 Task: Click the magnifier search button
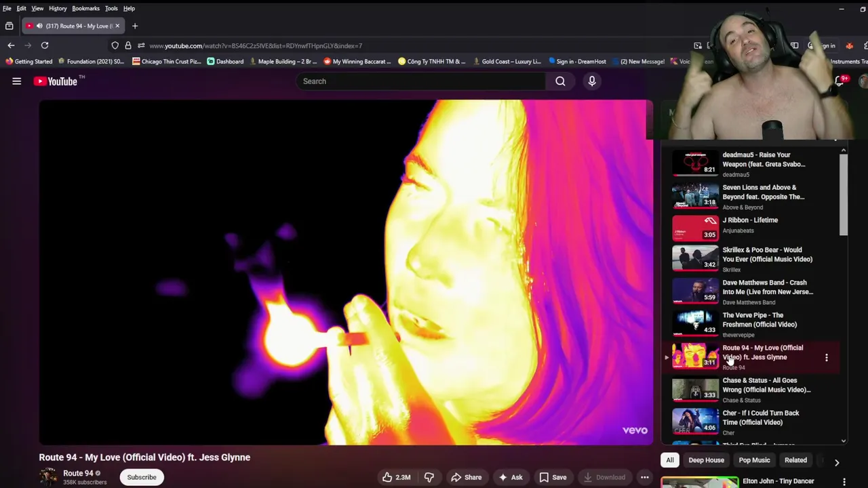point(560,81)
